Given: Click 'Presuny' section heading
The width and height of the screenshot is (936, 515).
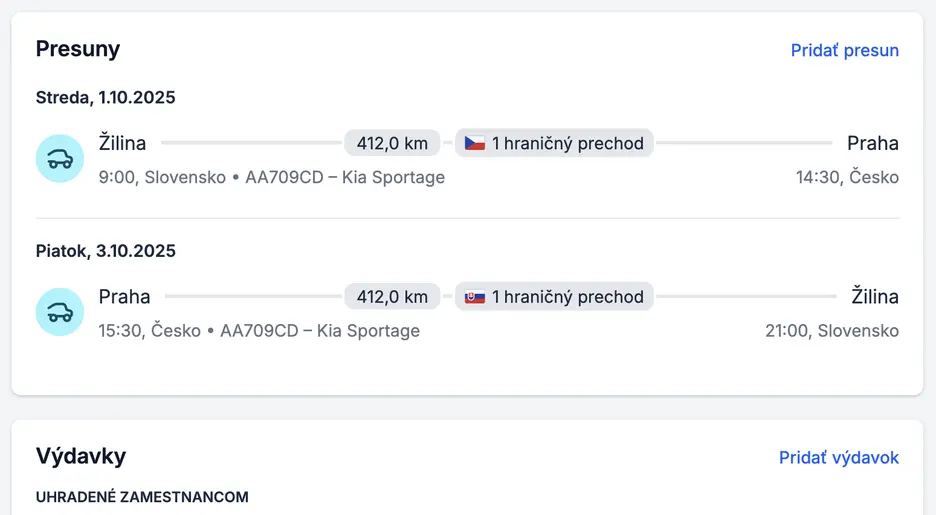Looking at the screenshot, I should 78,49.
